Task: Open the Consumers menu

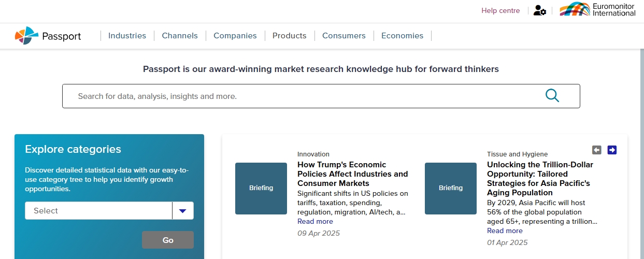Action: pos(344,36)
